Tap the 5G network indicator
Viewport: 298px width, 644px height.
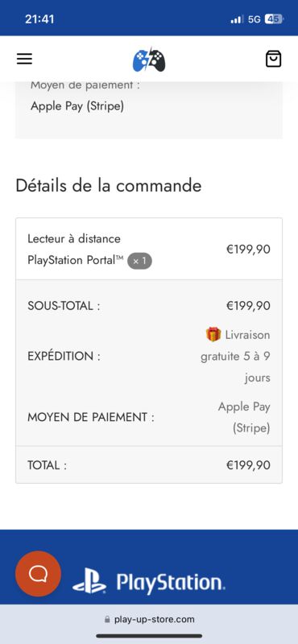[x=254, y=19]
